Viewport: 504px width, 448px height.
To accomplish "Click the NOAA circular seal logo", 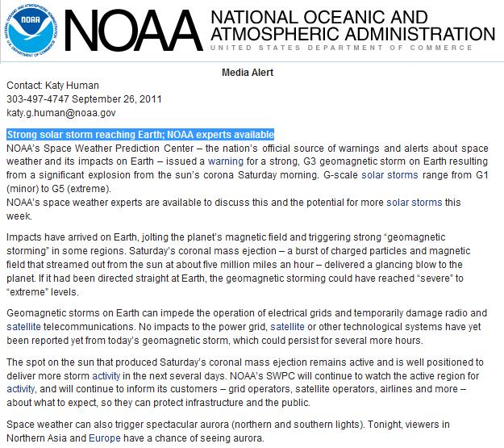I will pyautogui.click(x=31, y=31).
